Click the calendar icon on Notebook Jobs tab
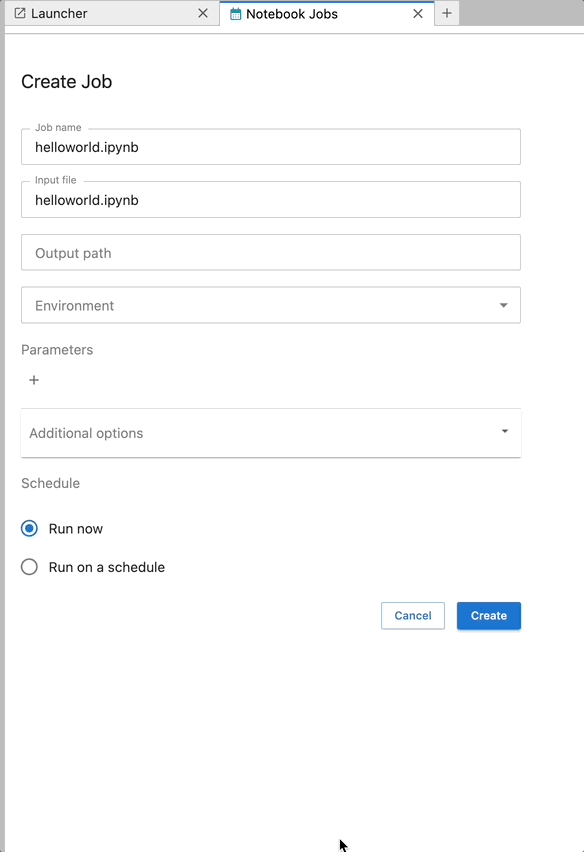The height and width of the screenshot is (852, 584). [237, 14]
